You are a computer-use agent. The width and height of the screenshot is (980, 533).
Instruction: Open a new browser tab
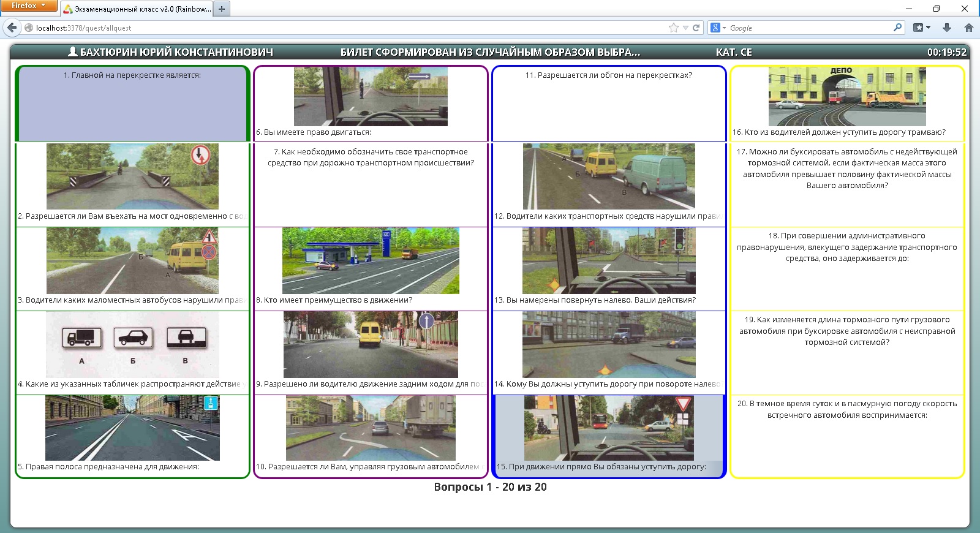coord(222,9)
